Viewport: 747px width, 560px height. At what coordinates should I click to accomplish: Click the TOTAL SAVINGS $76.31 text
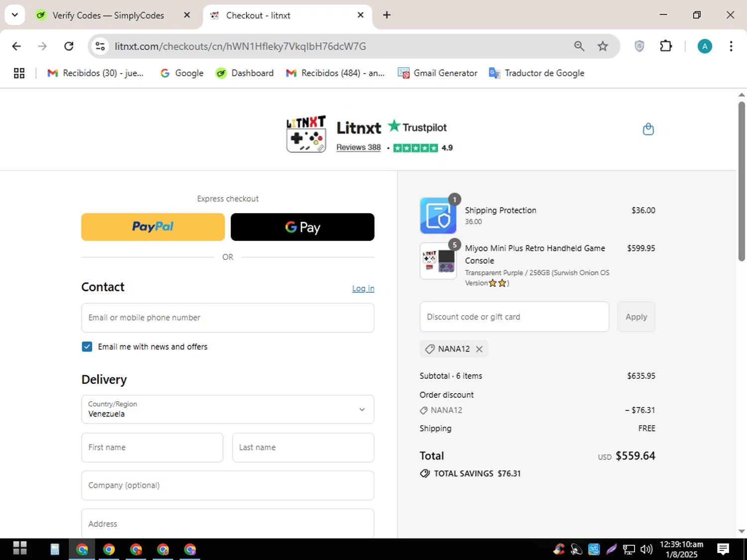tap(477, 473)
